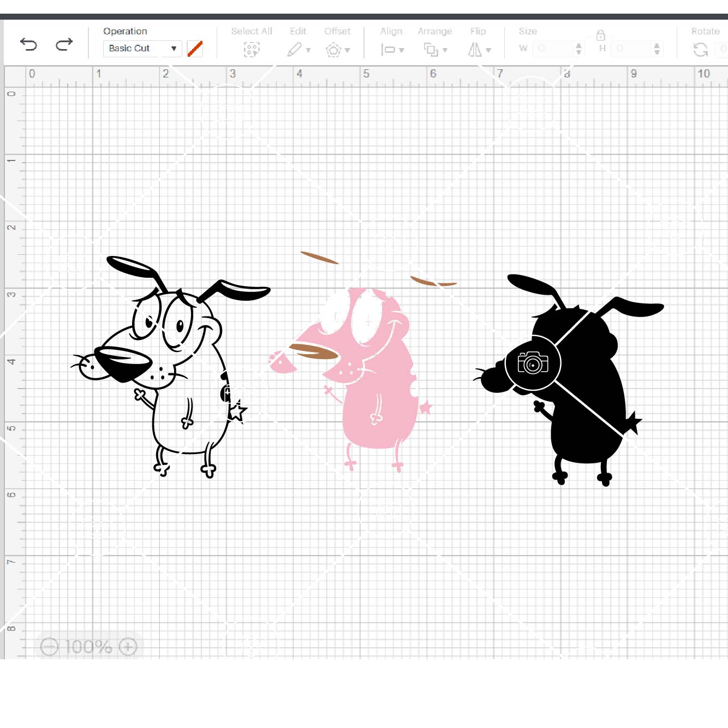Click the 100% zoom level label
The image size is (728, 728).
[x=88, y=647]
